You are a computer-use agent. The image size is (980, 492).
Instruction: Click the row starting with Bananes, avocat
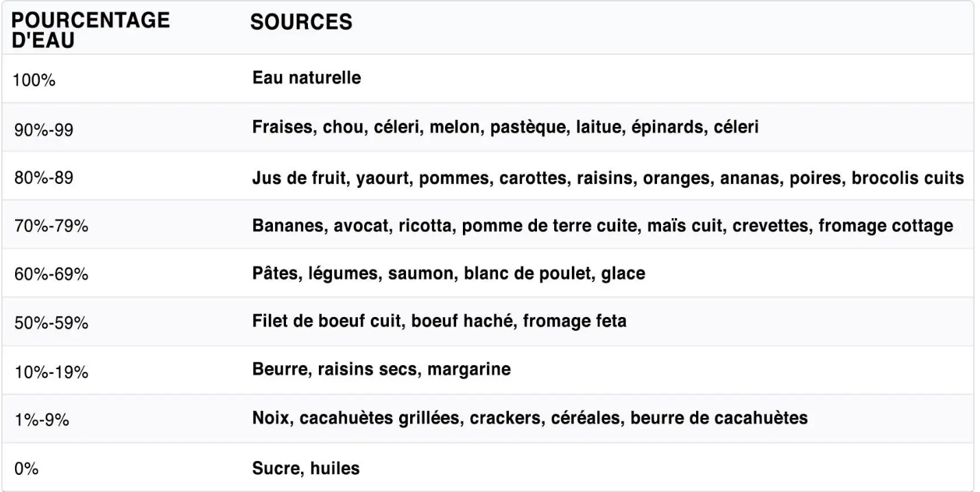601,224
